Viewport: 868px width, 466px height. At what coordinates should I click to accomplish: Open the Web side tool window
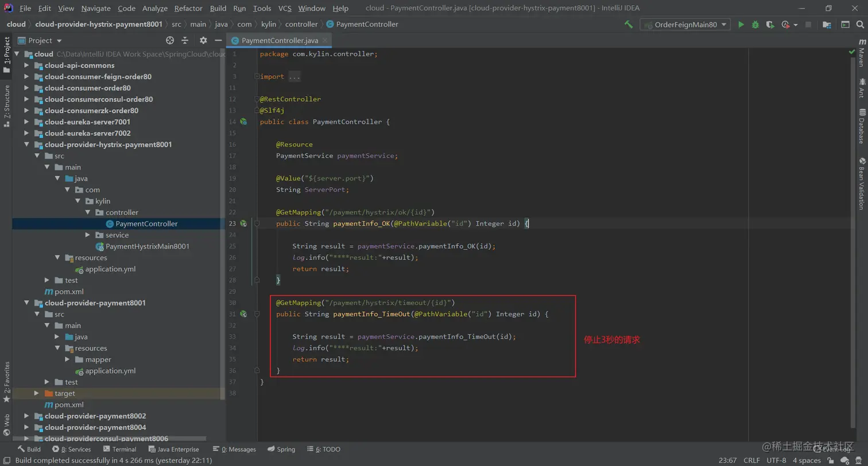pyautogui.click(x=6, y=426)
